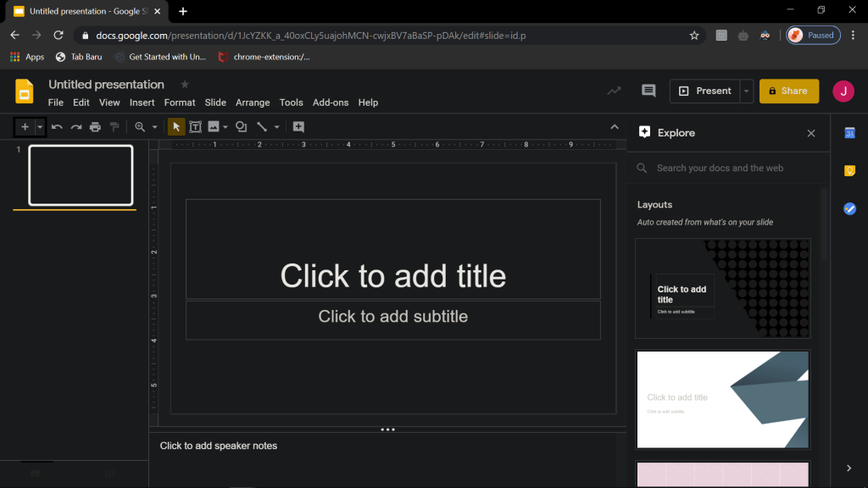
Task: Click the Explore search field
Action: click(729, 168)
